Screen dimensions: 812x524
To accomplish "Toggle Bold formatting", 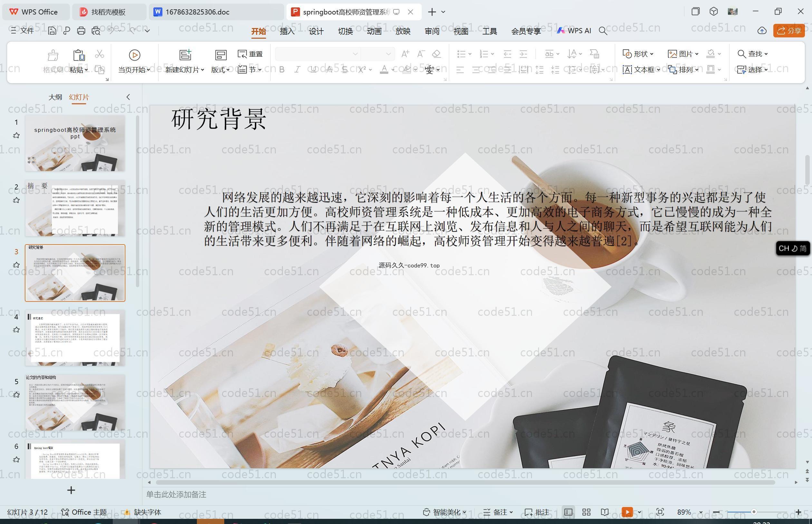I will [282, 70].
